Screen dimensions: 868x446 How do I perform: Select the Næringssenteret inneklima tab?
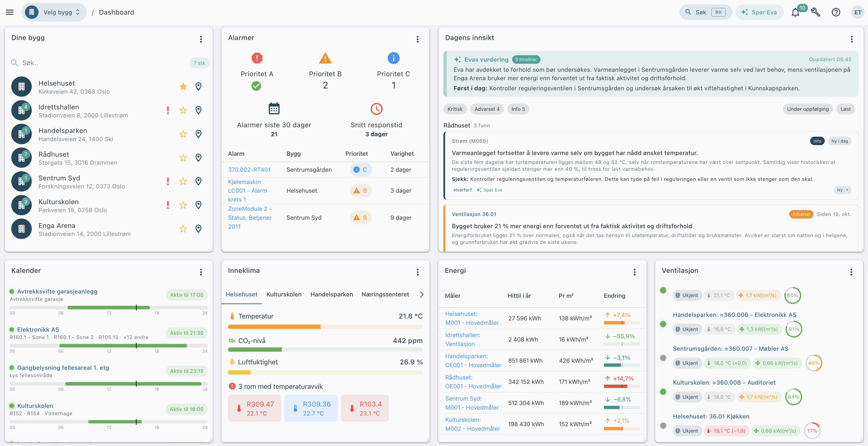385,294
